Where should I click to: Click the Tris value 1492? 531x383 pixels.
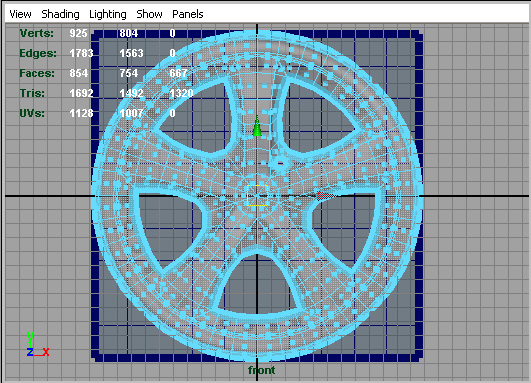(131, 93)
